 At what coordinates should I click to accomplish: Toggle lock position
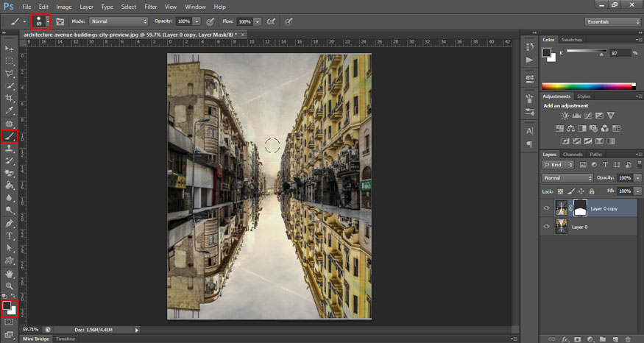[581, 191]
